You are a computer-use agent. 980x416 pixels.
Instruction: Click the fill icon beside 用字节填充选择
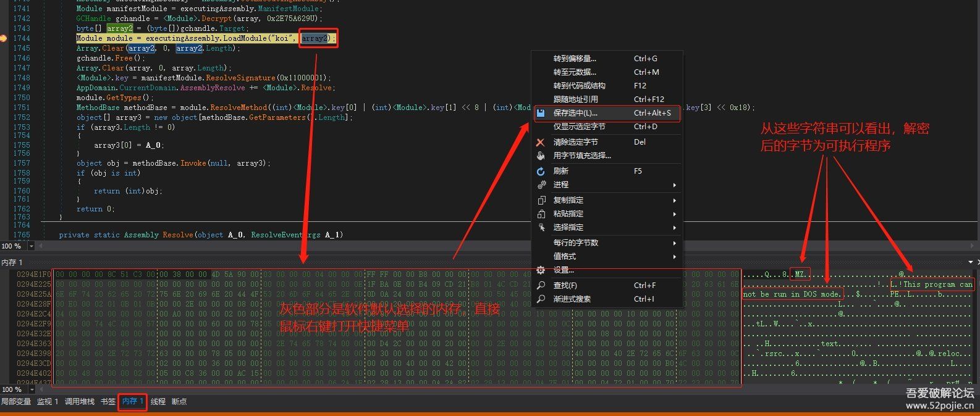pyautogui.click(x=541, y=156)
